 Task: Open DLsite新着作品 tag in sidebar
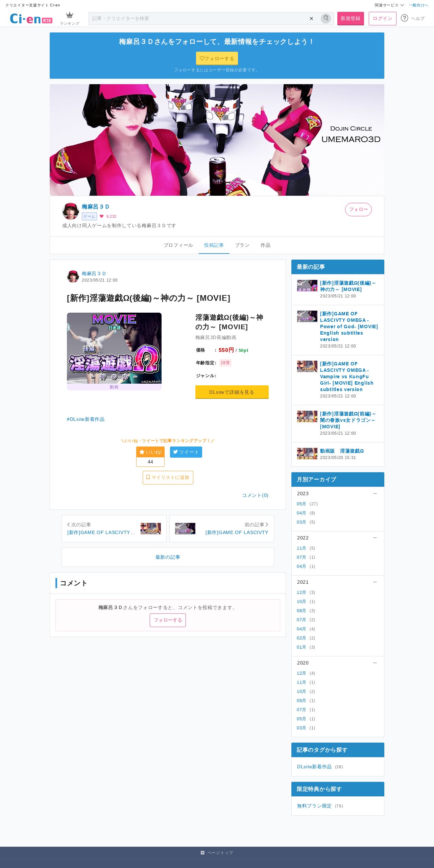pos(314,767)
